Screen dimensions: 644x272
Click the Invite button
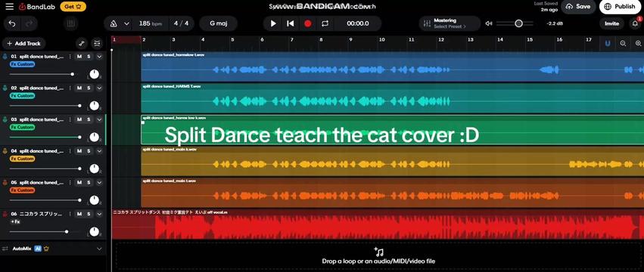click(611, 23)
